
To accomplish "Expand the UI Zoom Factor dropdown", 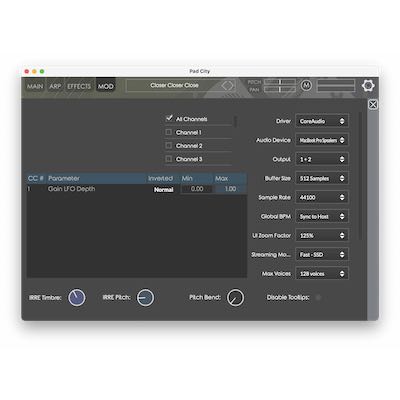I will point(322,235).
